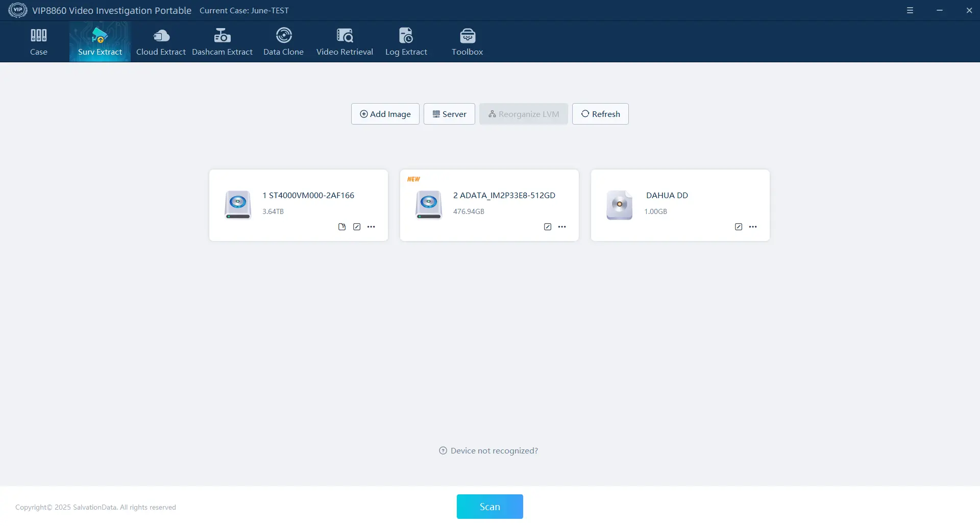Click edit icon on ST4000VM000-2AF166 card
Screen dimensions: 980x526
pyautogui.click(x=357, y=227)
